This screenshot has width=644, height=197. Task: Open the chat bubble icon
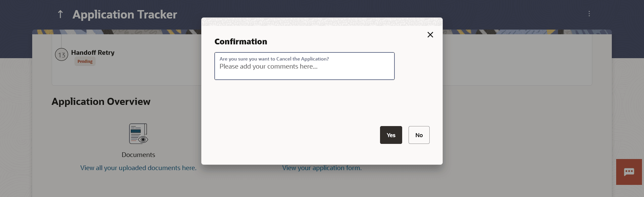629,172
